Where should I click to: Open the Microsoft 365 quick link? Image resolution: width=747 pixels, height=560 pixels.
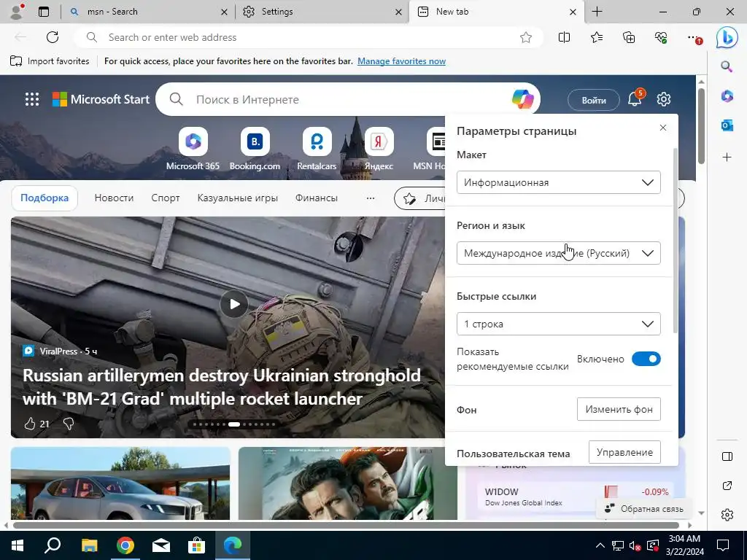click(193, 149)
